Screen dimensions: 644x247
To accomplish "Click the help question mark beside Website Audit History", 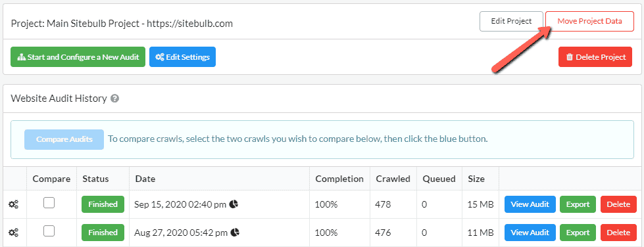I will click(115, 99).
